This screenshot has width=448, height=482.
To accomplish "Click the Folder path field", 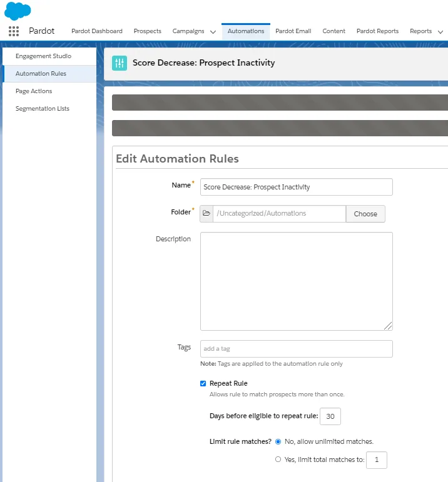I will point(280,213).
